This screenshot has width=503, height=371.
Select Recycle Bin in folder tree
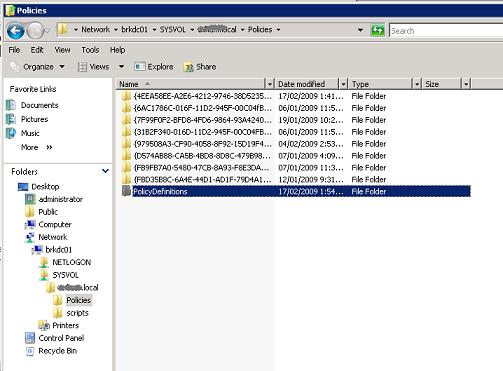(x=57, y=351)
